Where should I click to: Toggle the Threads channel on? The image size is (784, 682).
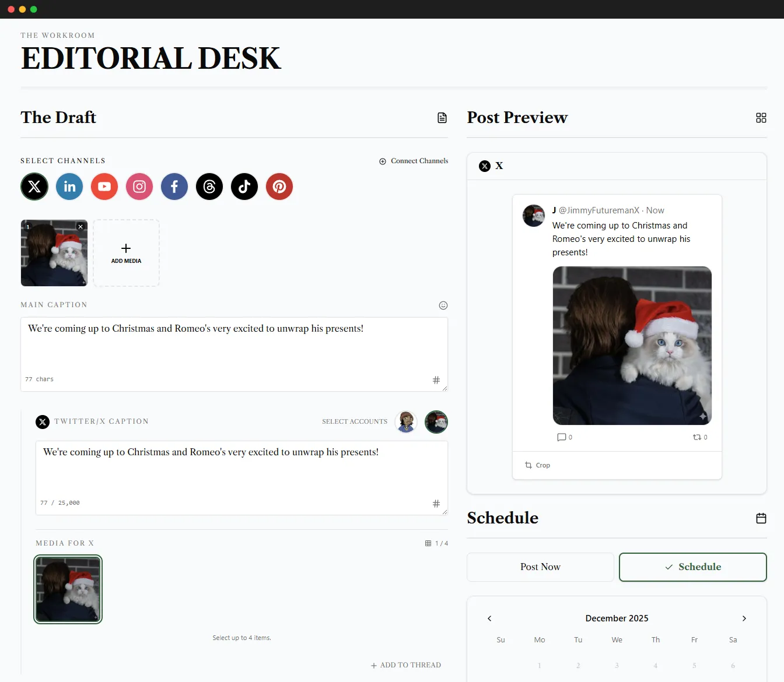click(x=209, y=187)
